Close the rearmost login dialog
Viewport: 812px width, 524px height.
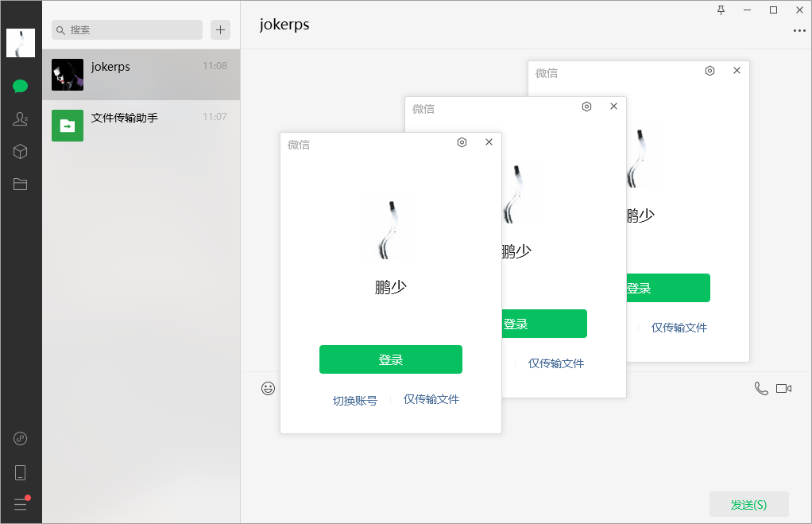737,71
